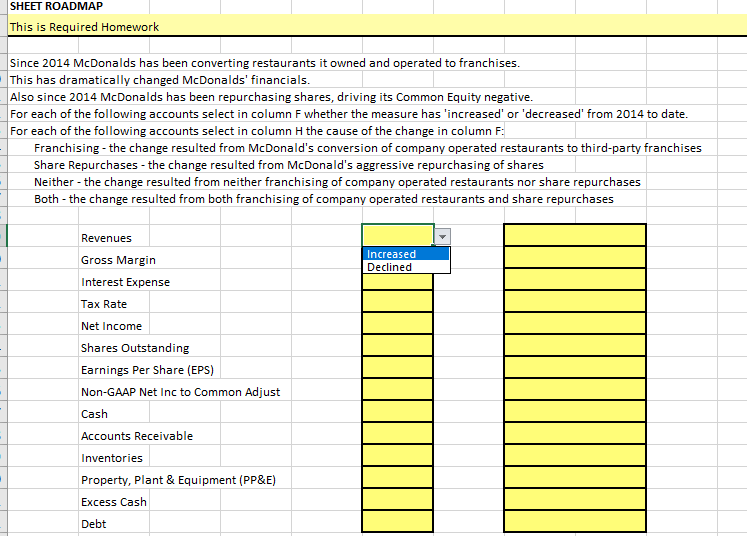This screenshot has height=536, width=747.
Task: Click the 'Net Income' label cell
Action: coord(111,326)
